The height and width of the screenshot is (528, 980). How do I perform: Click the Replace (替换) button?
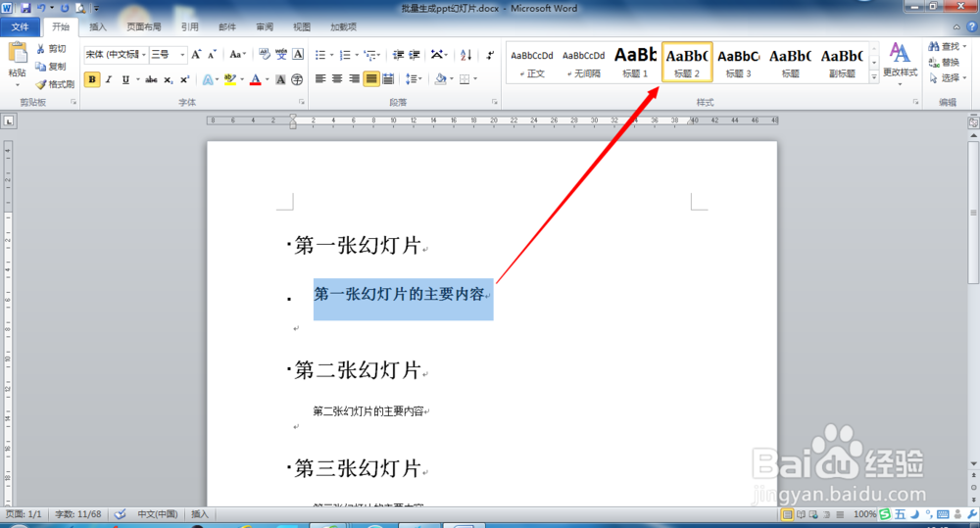[x=944, y=63]
